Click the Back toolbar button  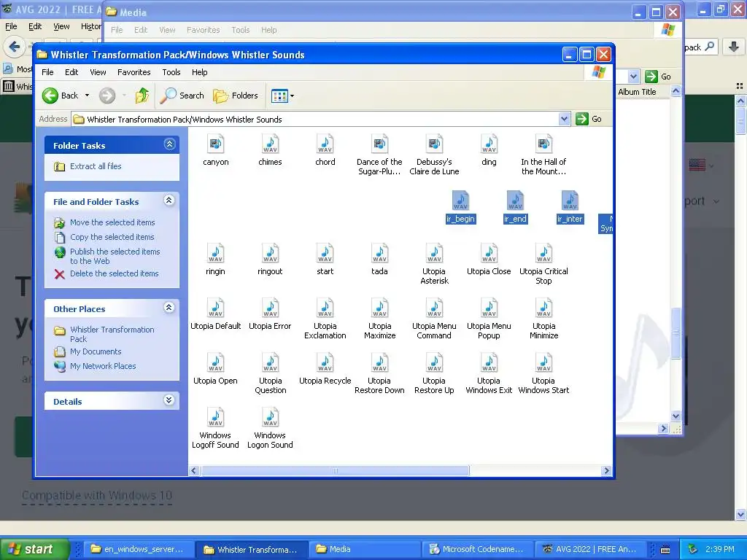click(60, 96)
